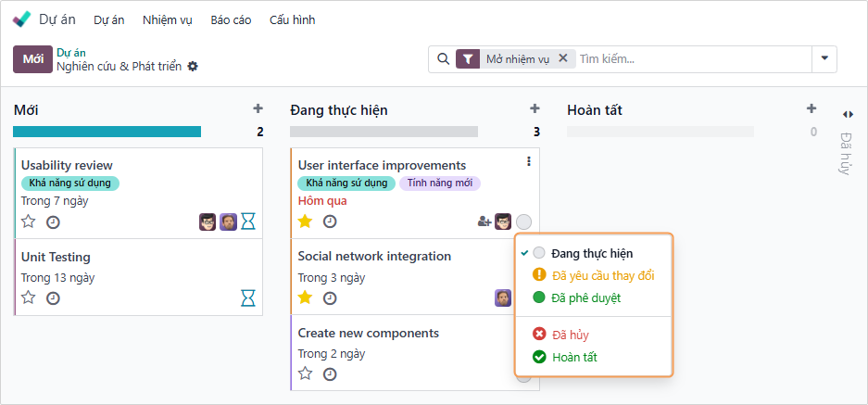Click the search magnifier icon
The image size is (868, 405).
[443, 59]
